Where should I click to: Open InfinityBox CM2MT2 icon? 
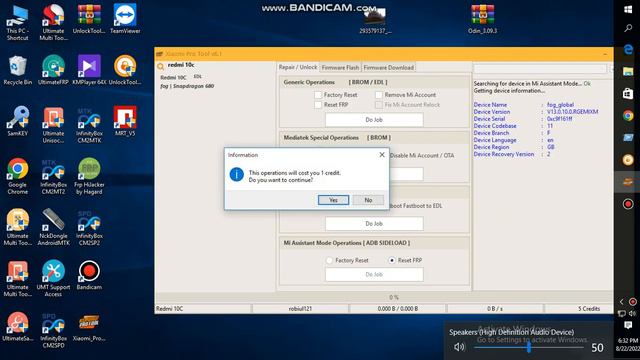pyautogui.click(x=53, y=176)
